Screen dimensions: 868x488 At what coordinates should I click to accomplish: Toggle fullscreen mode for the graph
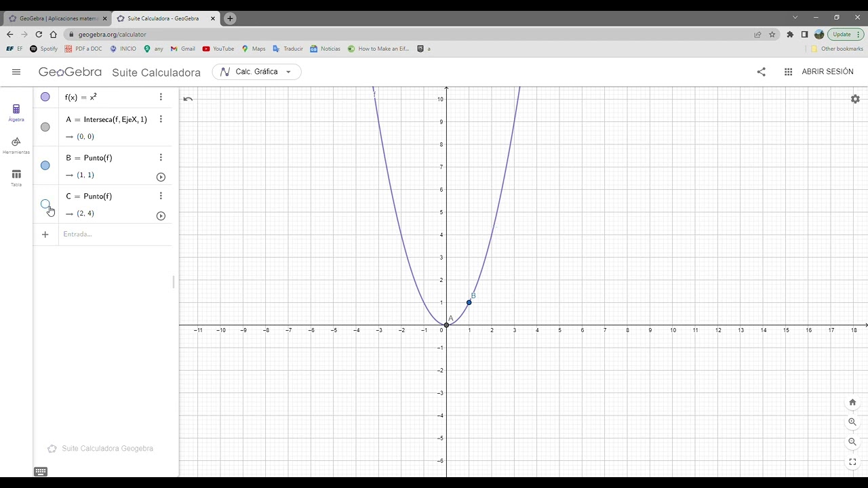click(852, 462)
